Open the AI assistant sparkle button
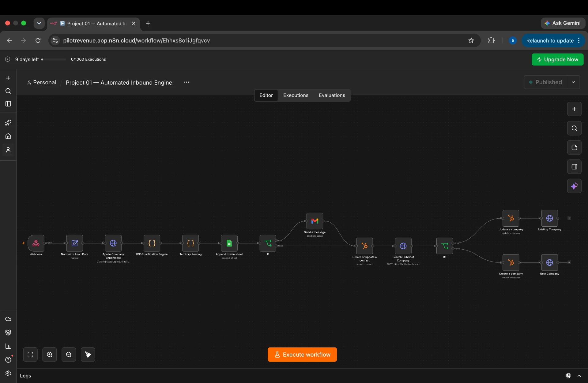Image resolution: width=588 pixels, height=383 pixels. (x=574, y=186)
